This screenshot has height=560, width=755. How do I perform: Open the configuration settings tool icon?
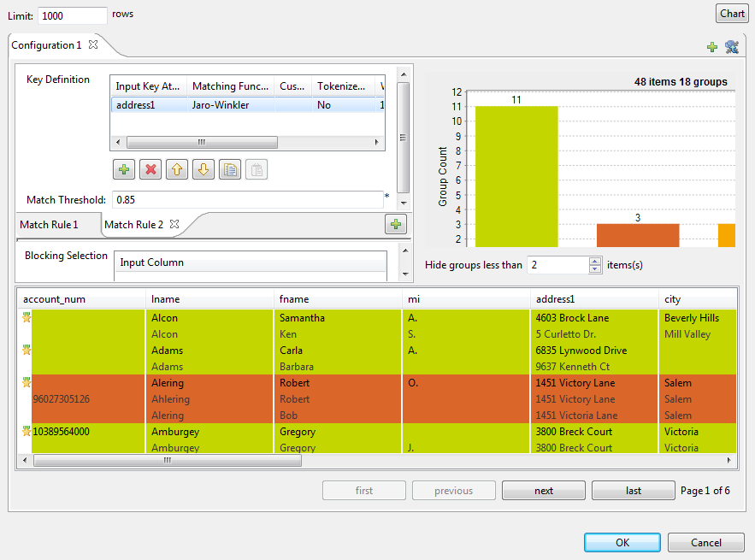click(732, 47)
